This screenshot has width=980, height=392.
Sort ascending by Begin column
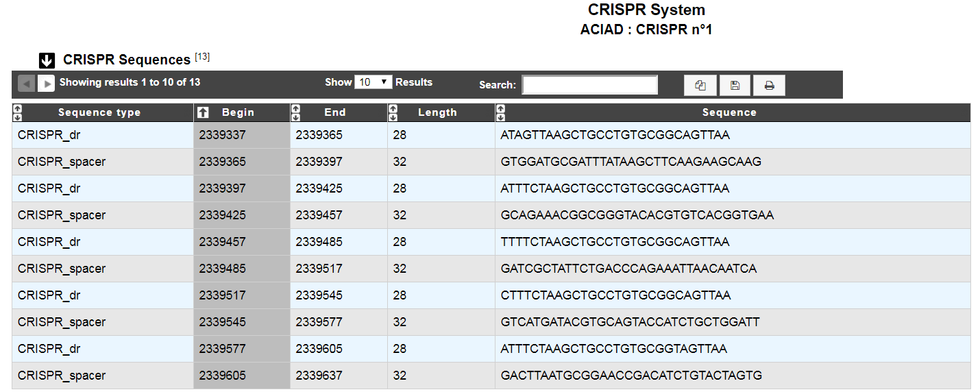[242, 112]
